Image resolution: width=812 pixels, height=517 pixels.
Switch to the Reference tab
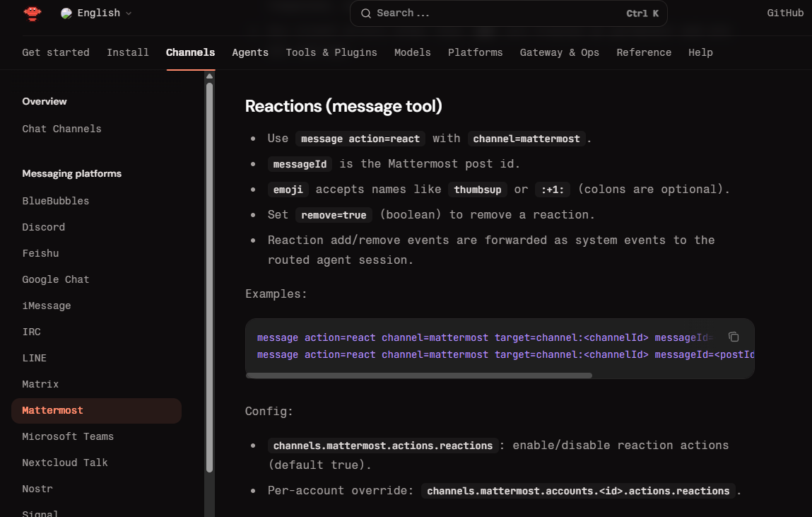point(644,52)
